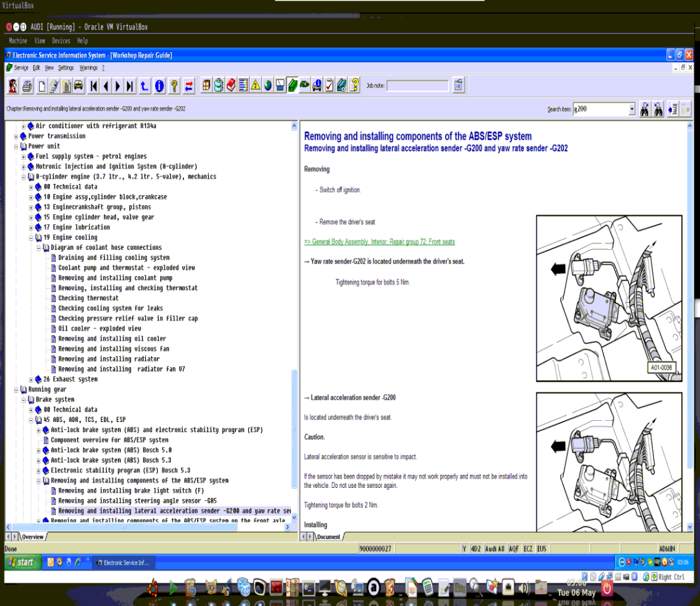
Task: Click the yellow question mark help icon
Action: 175,86
